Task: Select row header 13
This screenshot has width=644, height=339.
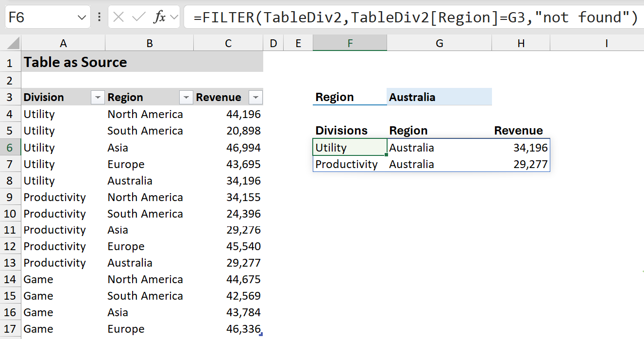Action: tap(10, 263)
